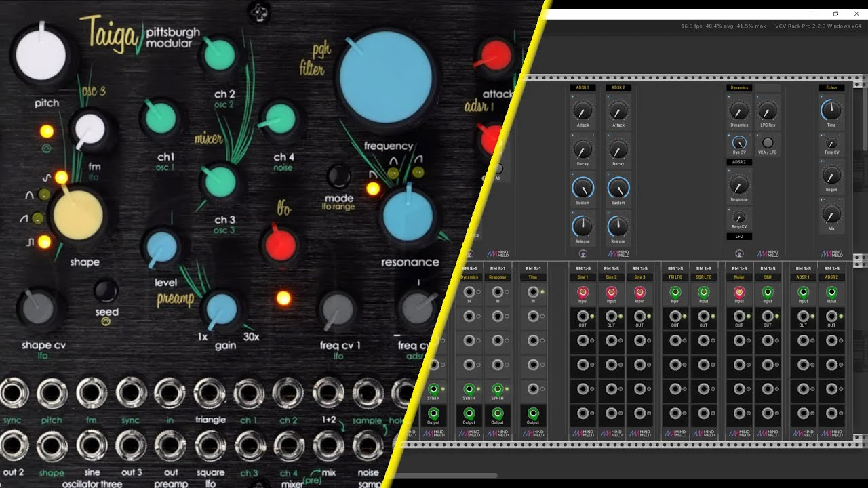Click the sine output jack on Taiga
The image size is (868, 488).
(92, 445)
